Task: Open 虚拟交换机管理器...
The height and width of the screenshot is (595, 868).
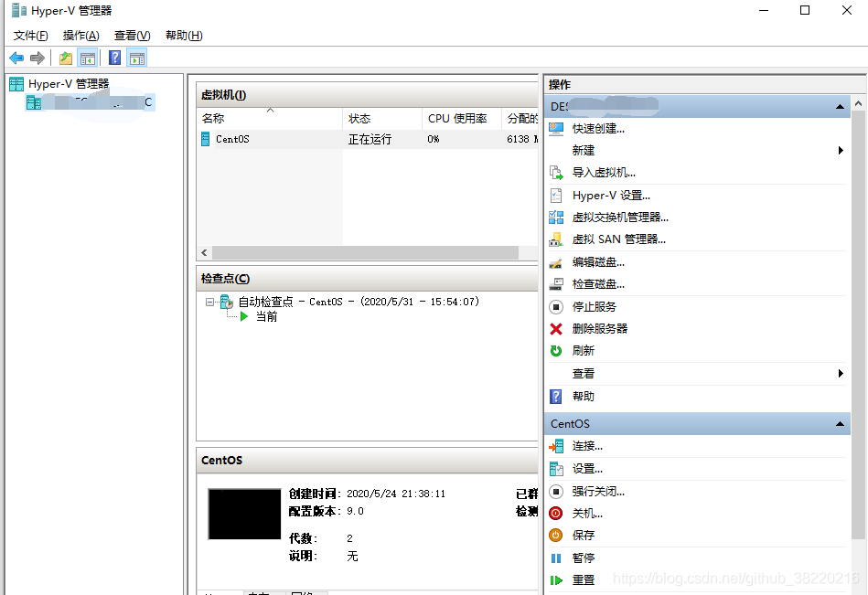Action: click(620, 218)
